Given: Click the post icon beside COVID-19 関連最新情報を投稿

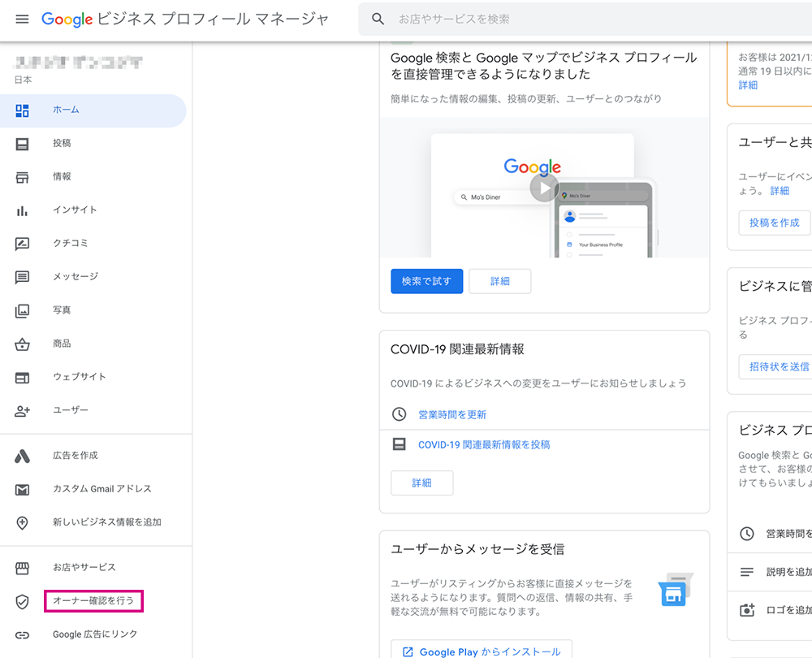Looking at the screenshot, I should (400, 444).
